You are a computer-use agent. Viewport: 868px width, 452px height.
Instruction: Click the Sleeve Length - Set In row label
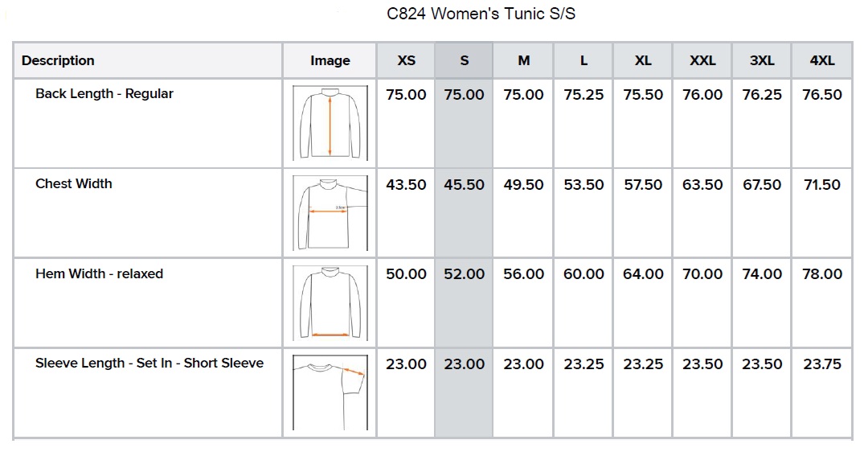[x=149, y=363]
